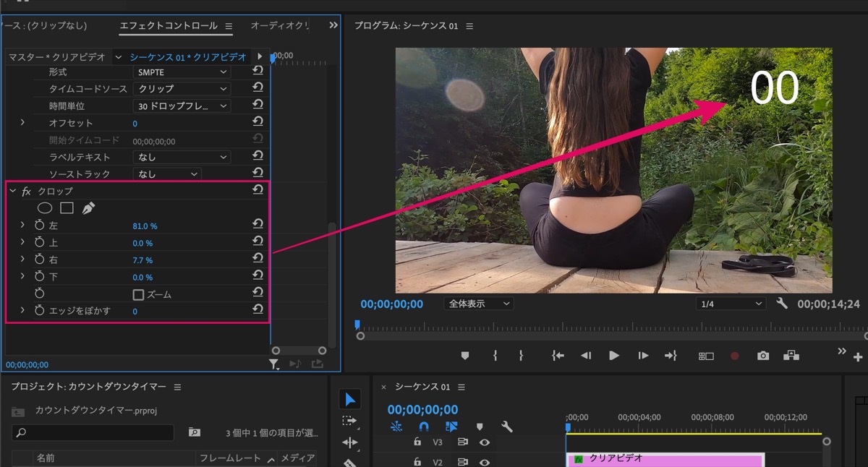This screenshot has width=868, height=467.
Task: Toggle animation stopwatch for 上
Action: 40,243
